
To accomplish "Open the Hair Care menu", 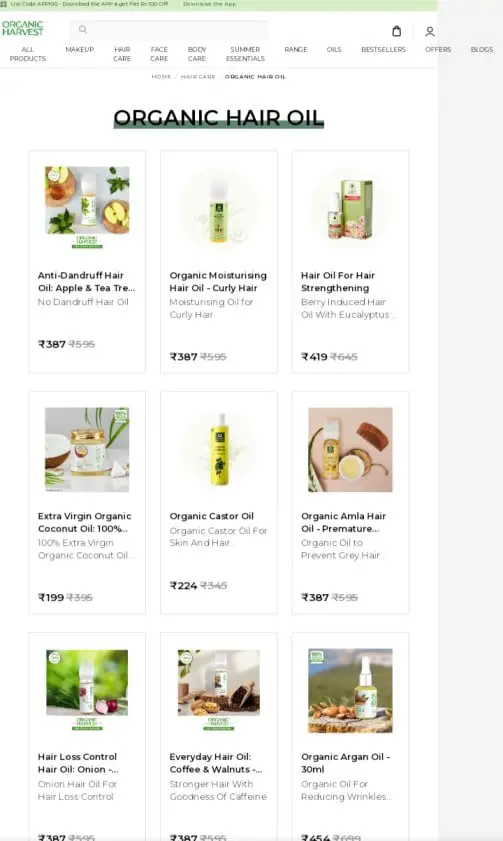I will [122, 54].
